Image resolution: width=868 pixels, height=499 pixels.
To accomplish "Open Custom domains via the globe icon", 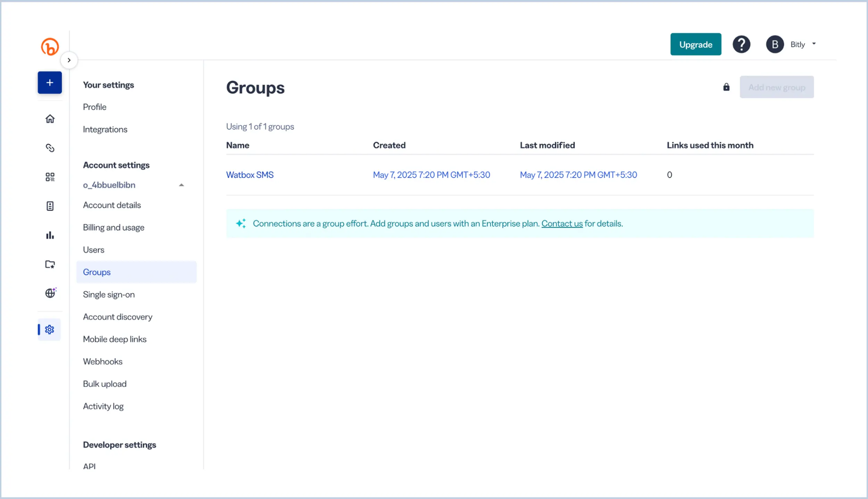I will [x=50, y=293].
